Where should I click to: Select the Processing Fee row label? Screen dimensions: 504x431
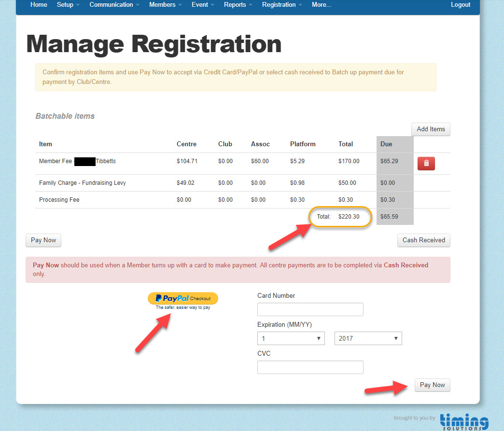[x=59, y=200]
